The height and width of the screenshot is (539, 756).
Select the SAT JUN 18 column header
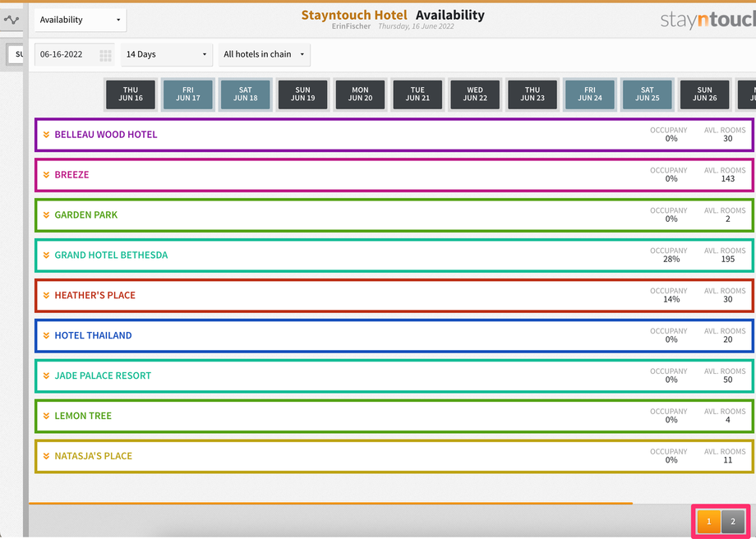(246, 94)
